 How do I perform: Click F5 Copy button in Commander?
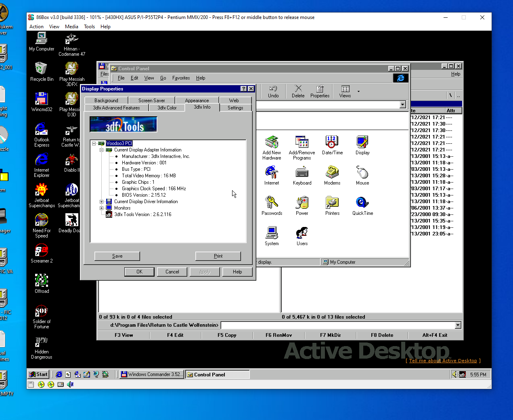tap(227, 335)
